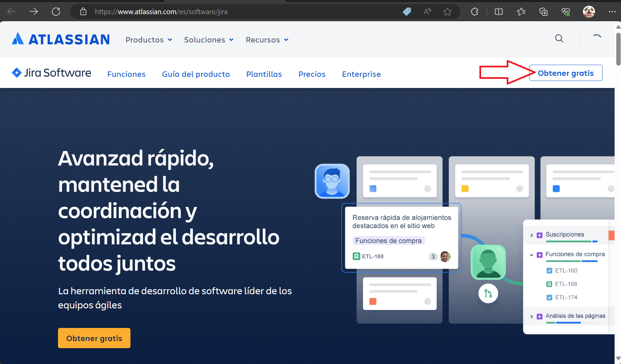Click the ETL-168 label on the card

coord(373,256)
